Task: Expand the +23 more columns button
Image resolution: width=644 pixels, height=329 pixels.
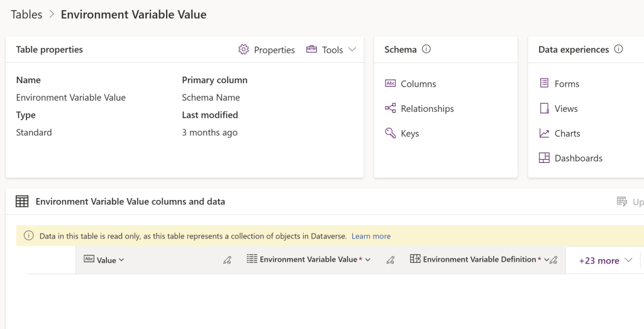Action: tap(605, 260)
